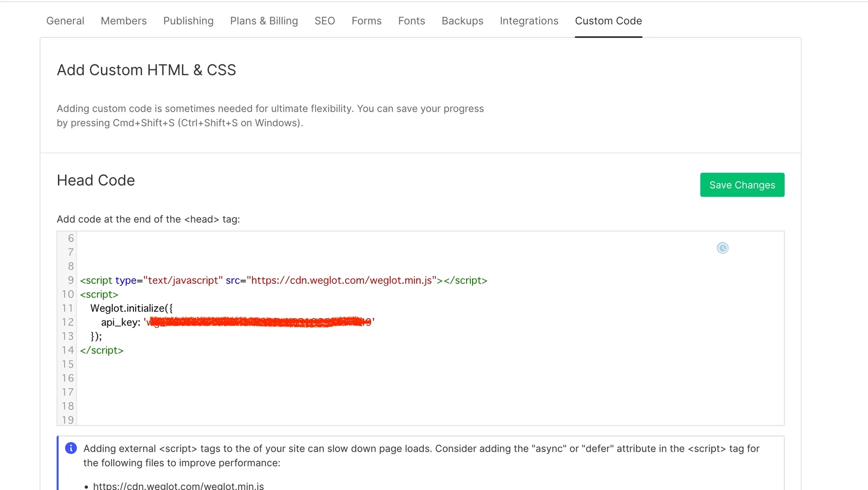Image resolution: width=868 pixels, height=490 pixels.
Task: Select the Custom Code tab
Action: click(x=609, y=21)
